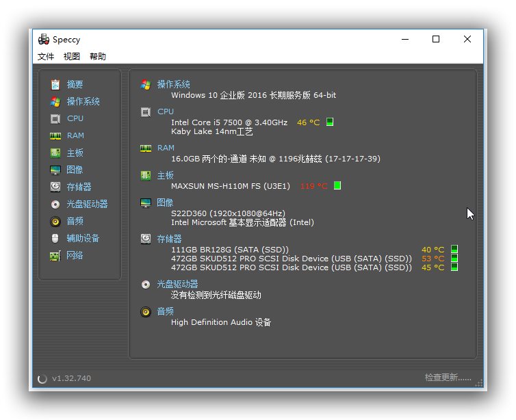Click the hard drive icon next to 存储器 heading

pos(146,239)
